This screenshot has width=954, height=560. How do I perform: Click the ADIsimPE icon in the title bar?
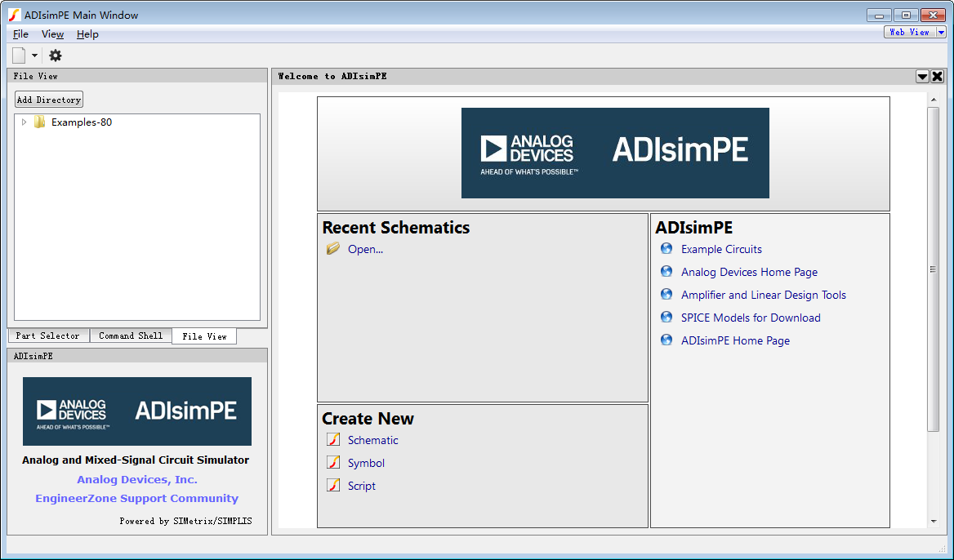point(14,16)
